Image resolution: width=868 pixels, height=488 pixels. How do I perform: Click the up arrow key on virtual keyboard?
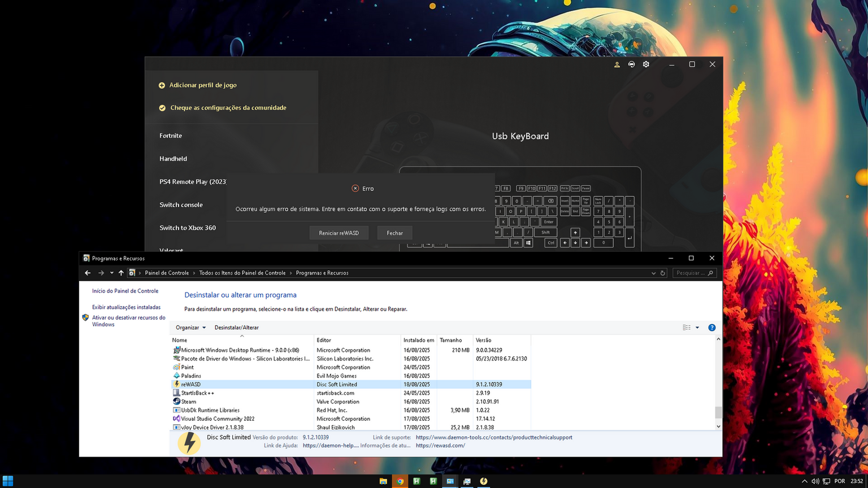click(x=575, y=232)
